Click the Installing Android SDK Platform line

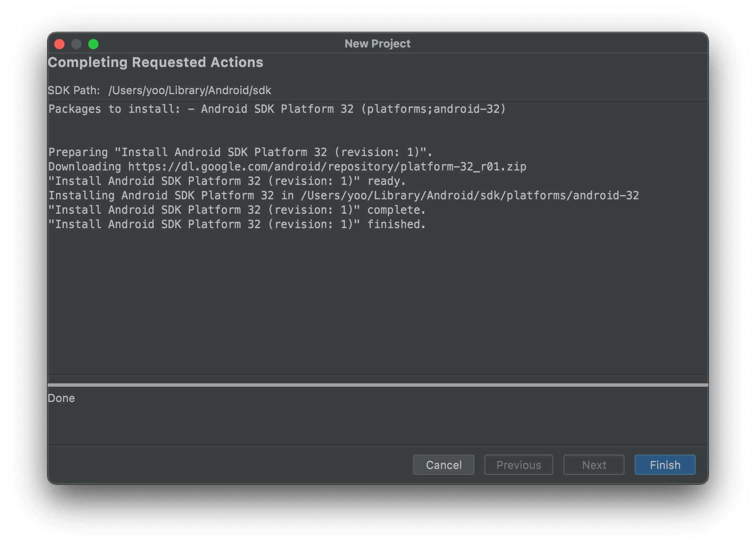344,195
